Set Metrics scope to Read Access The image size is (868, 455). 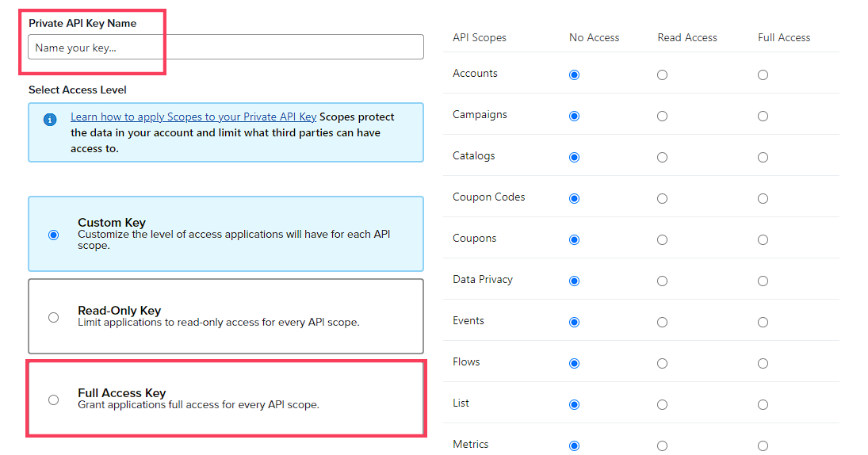tap(662, 446)
